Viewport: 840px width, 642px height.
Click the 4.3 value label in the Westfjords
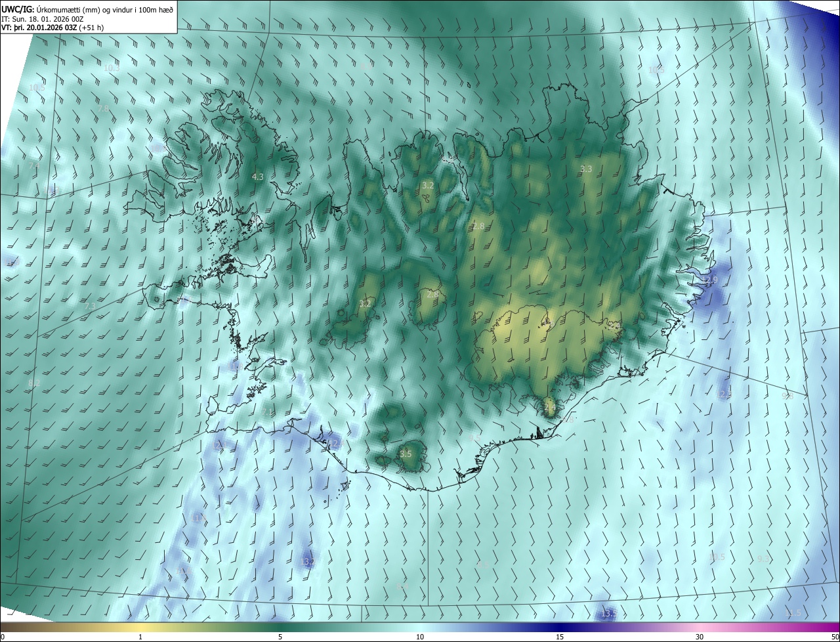coord(258,177)
